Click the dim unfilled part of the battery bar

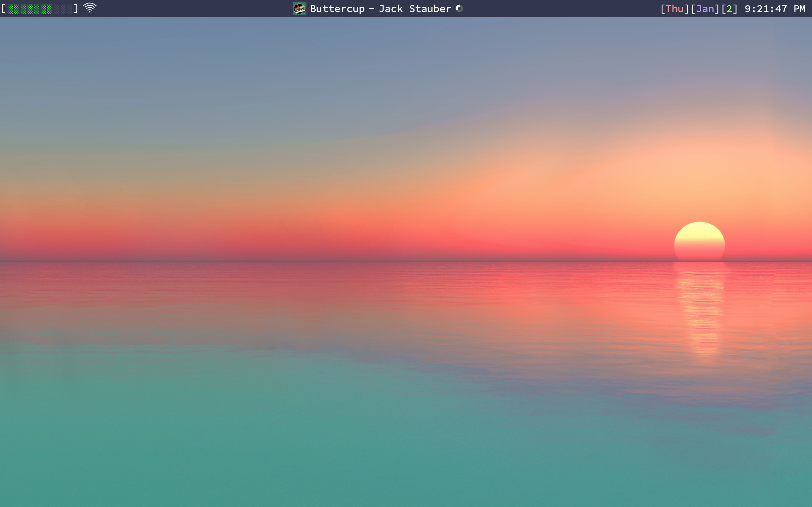(x=63, y=9)
